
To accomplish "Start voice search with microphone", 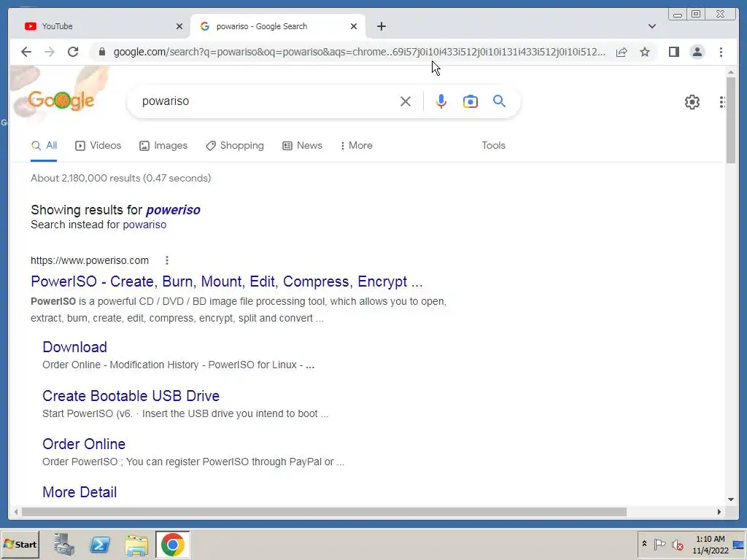I will pos(441,101).
